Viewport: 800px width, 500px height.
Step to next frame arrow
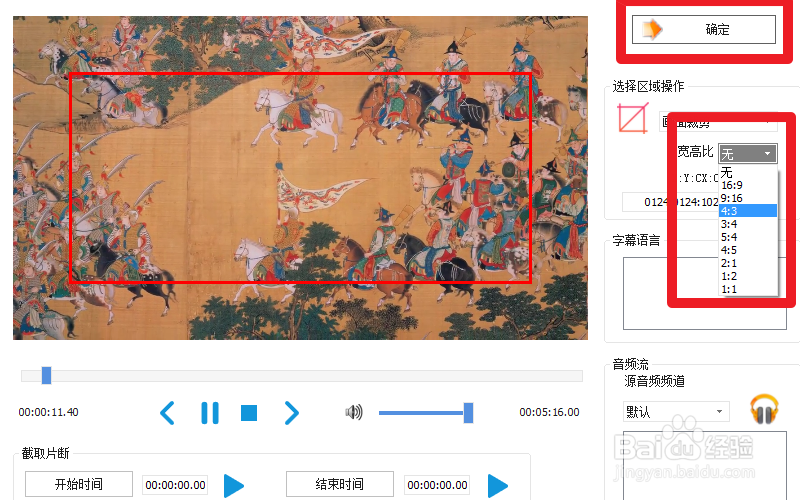coord(291,413)
